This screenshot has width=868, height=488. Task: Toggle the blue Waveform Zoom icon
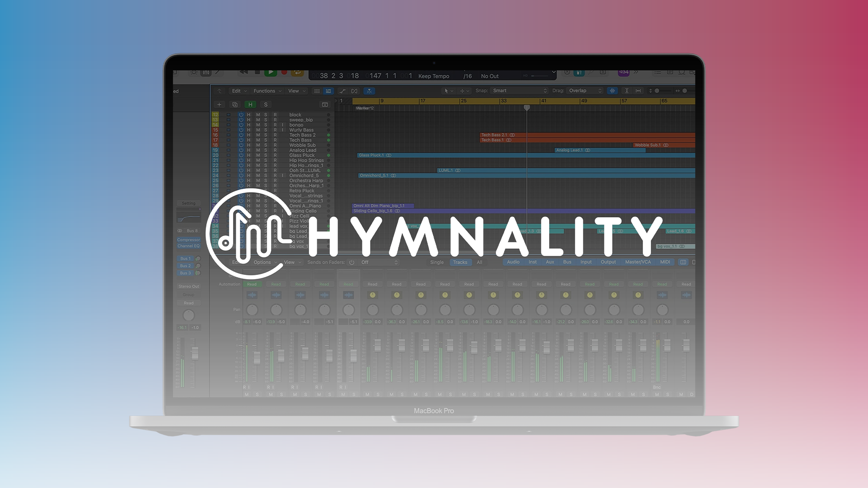point(612,91)
